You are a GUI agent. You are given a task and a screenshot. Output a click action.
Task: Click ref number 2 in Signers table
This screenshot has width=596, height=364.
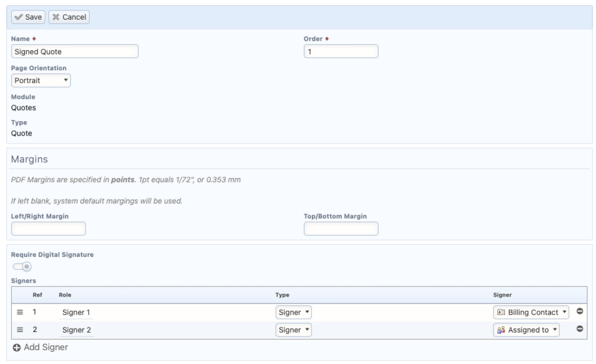34,330
